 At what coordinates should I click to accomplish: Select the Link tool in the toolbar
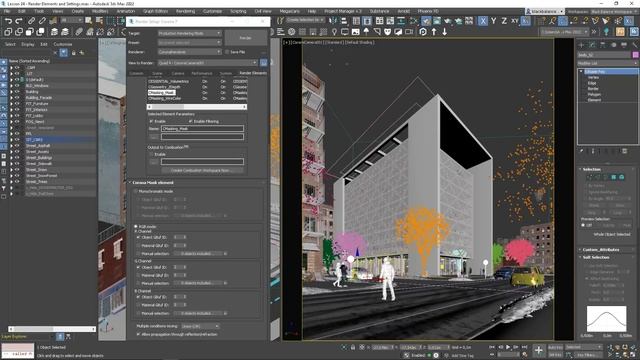point(31,21)
